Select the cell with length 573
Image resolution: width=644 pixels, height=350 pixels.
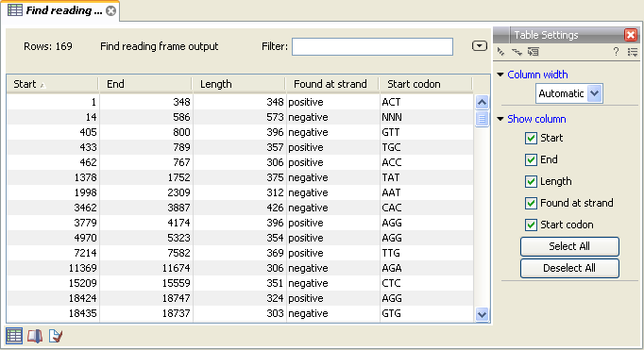[240, 117]
